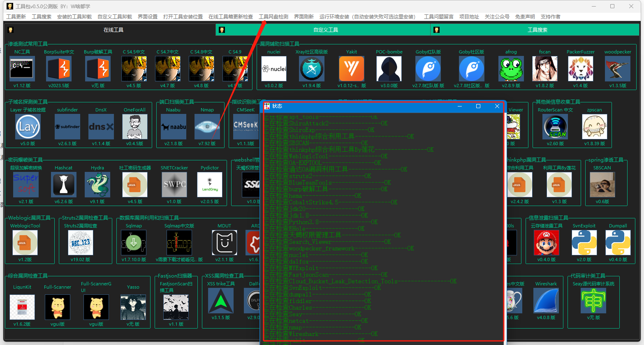
Task: Launch the zpscan tool icon
Action: point(595,127)
